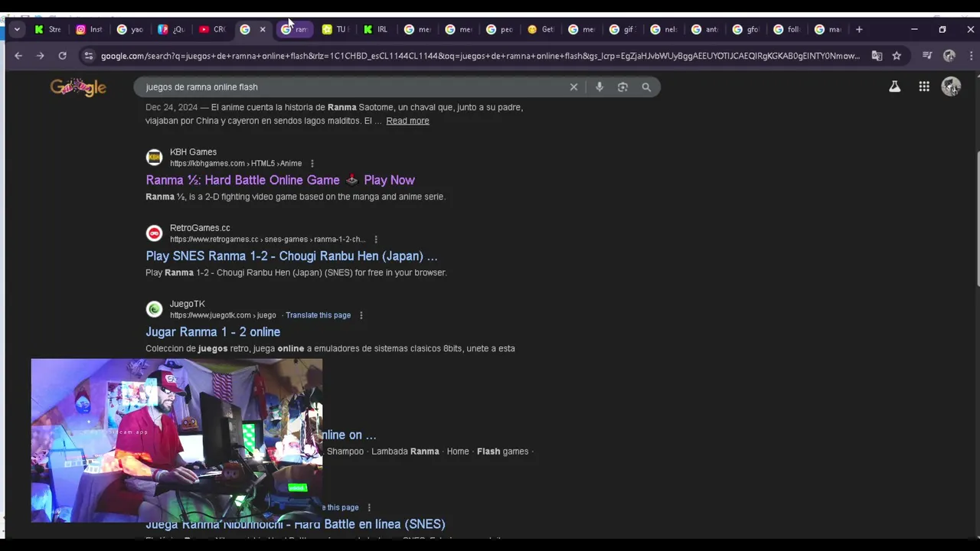Switch to the '¿Qu' tab
Screen dimensions: 980x551
pos(171,29)
